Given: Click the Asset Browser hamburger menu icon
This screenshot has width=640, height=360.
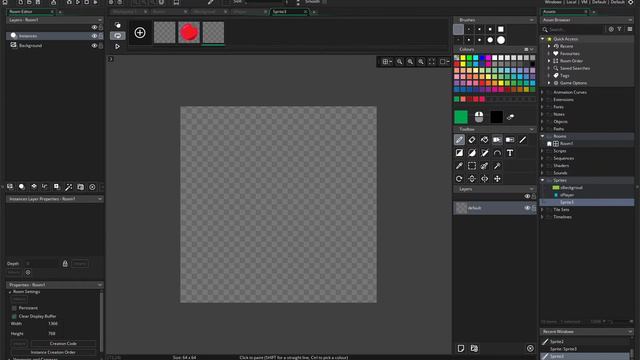Looking at the screenshot, I should coord(630,29).
